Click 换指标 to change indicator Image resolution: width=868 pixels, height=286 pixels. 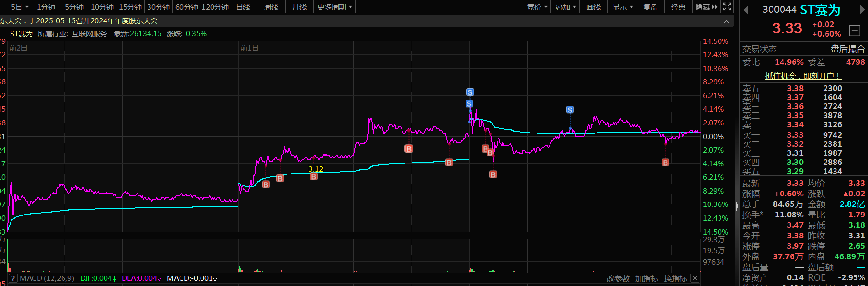pyautogui.click(x=676, y=278)
